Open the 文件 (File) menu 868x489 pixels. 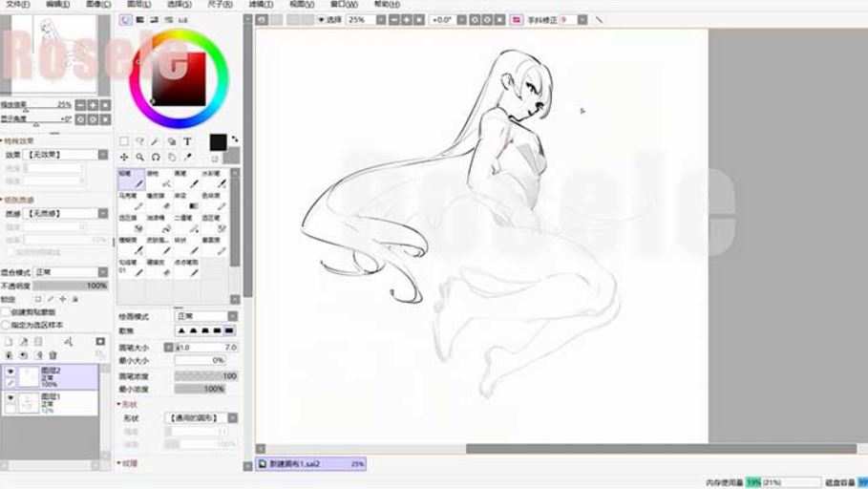(x=18, y=4)
